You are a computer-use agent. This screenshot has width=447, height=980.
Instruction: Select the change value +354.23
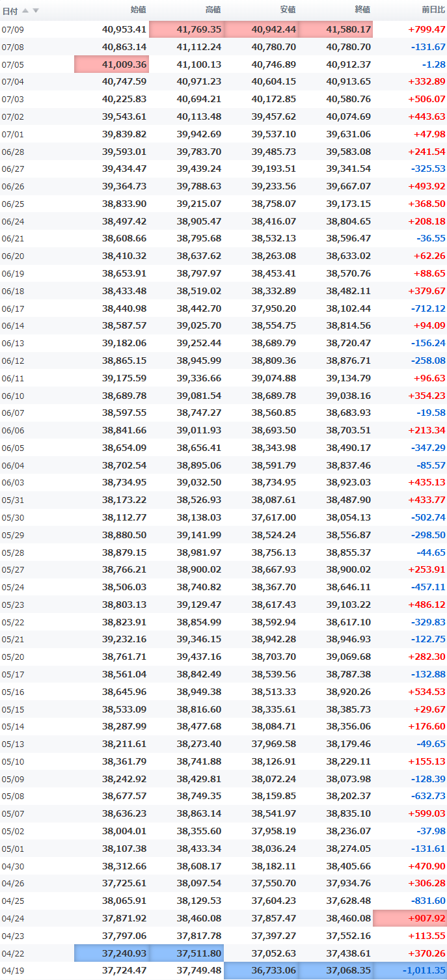coord(427,396)
